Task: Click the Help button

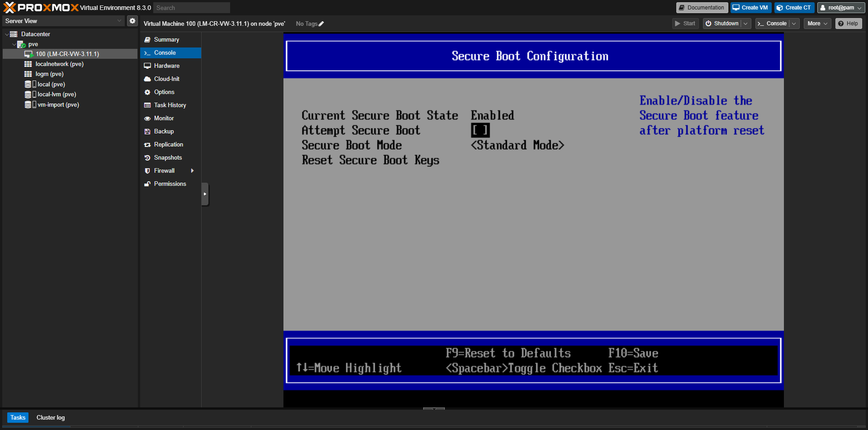Action: tap(848, 23)
